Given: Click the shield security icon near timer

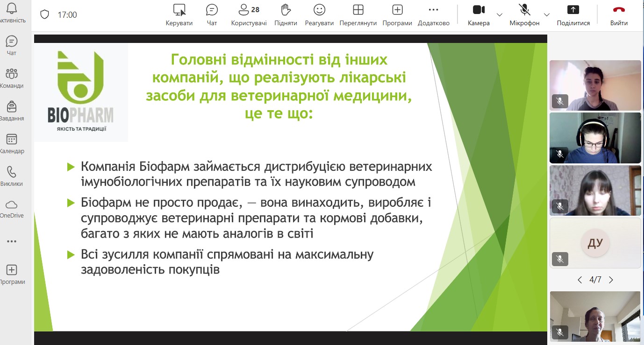Looking at the screenshot, I should [x=44, y=15].
